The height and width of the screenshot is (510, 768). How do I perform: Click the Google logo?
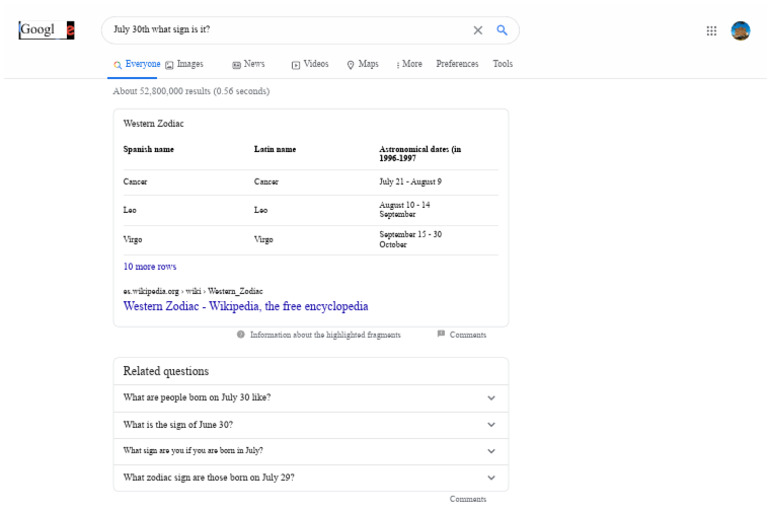(46, 30)
